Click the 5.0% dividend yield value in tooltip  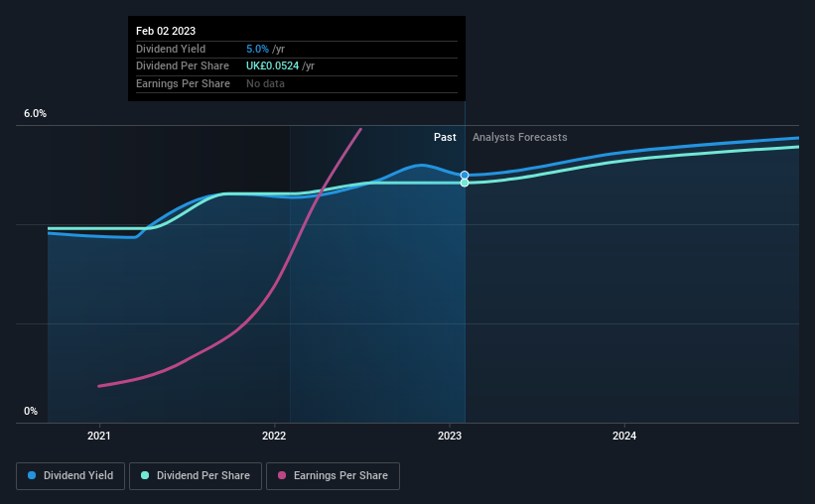tap(257, 49)
